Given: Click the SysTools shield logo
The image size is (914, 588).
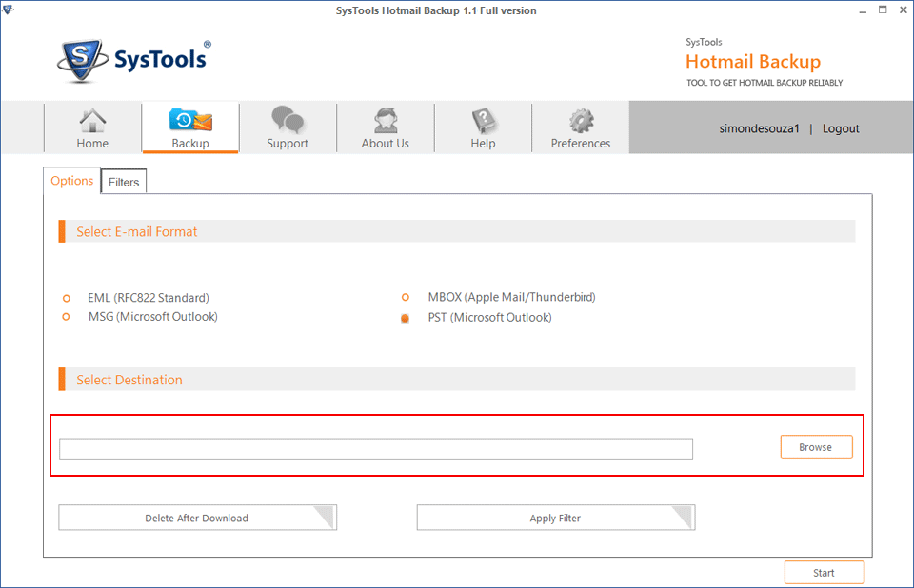Looking at the screenshot, I should tap(82, 60).
